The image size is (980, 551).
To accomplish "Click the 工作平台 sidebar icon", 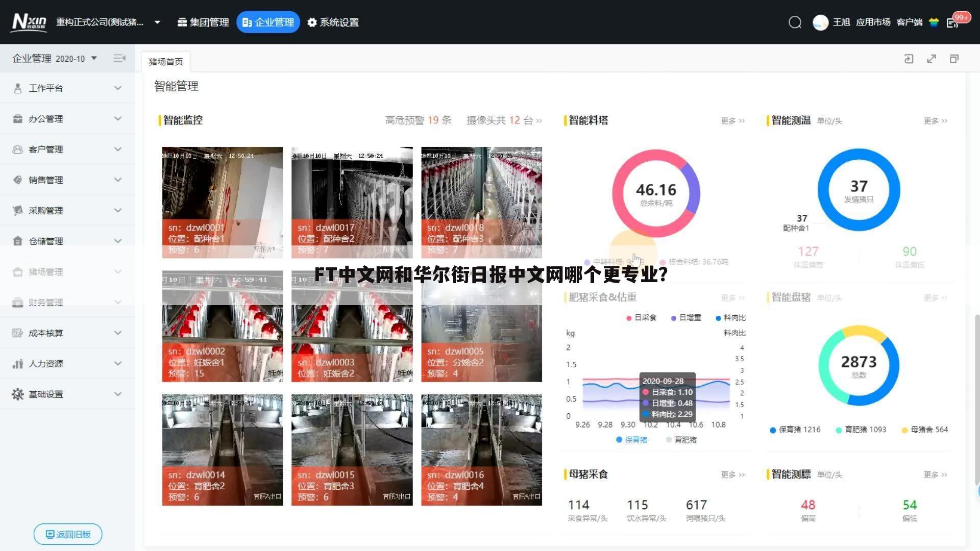I will click(18, 88).
